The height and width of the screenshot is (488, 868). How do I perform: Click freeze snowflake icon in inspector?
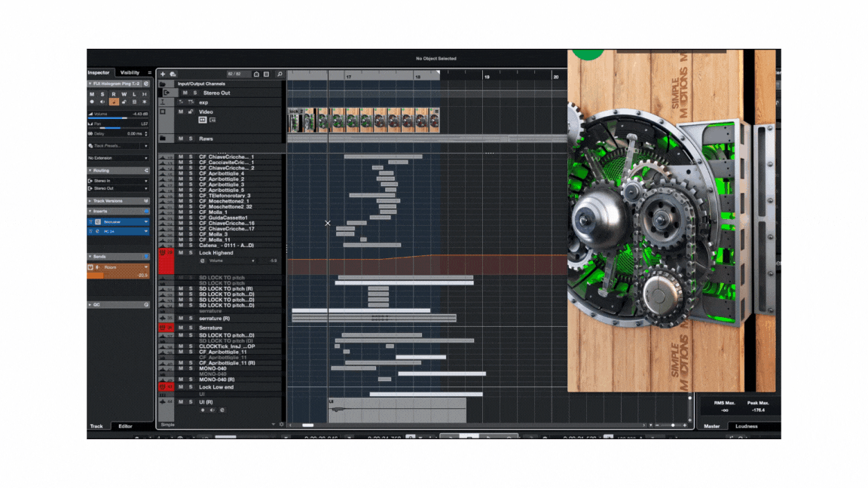[x=145, y=102]
